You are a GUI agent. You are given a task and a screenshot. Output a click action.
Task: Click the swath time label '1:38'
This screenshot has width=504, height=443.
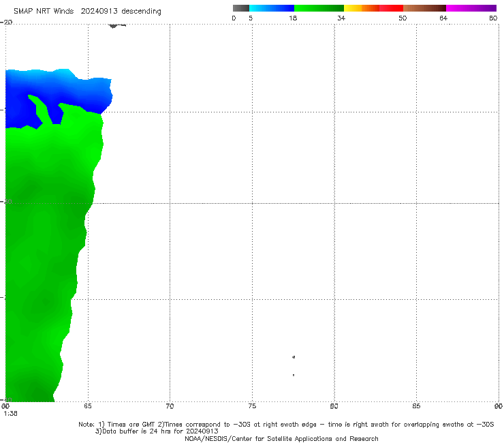(10, 414)
